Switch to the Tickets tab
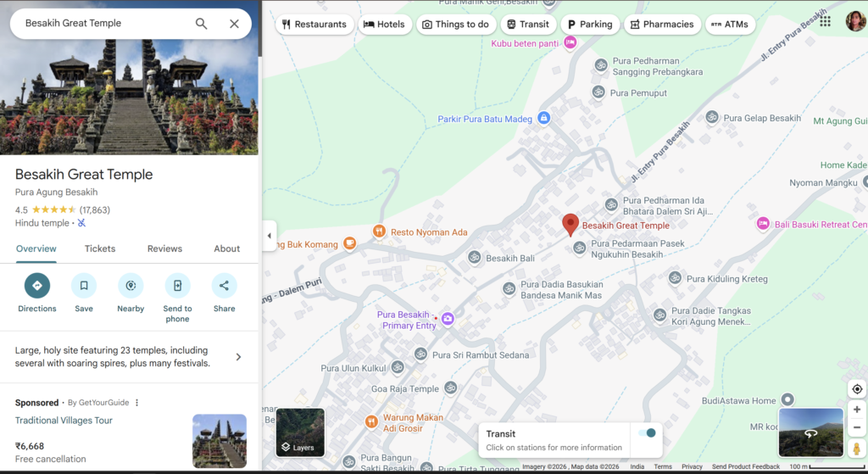Screen dimensions: 868x474 pyautogui.click(x=100, y=248)
